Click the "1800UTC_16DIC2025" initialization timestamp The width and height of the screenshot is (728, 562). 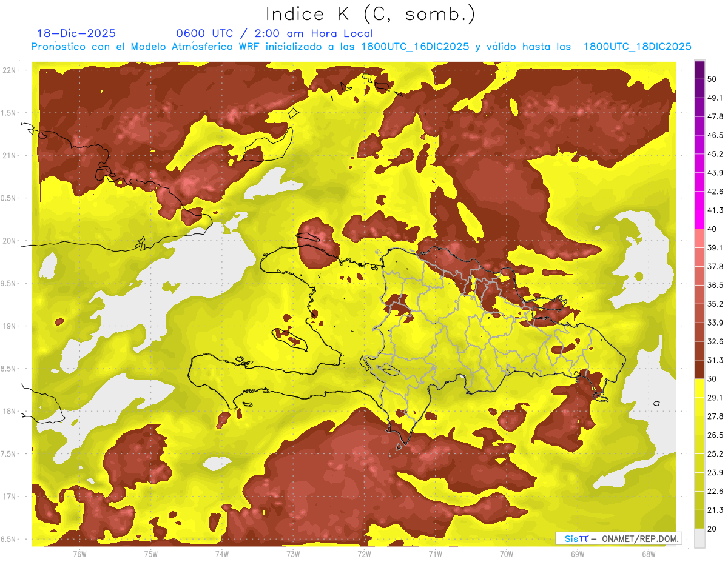click(x=415, y=47)
